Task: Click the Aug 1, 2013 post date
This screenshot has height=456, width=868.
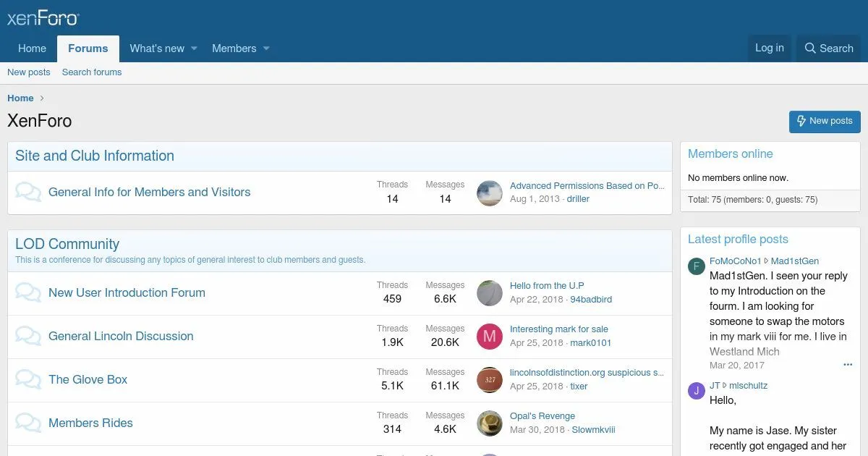Action: [535, 199]
